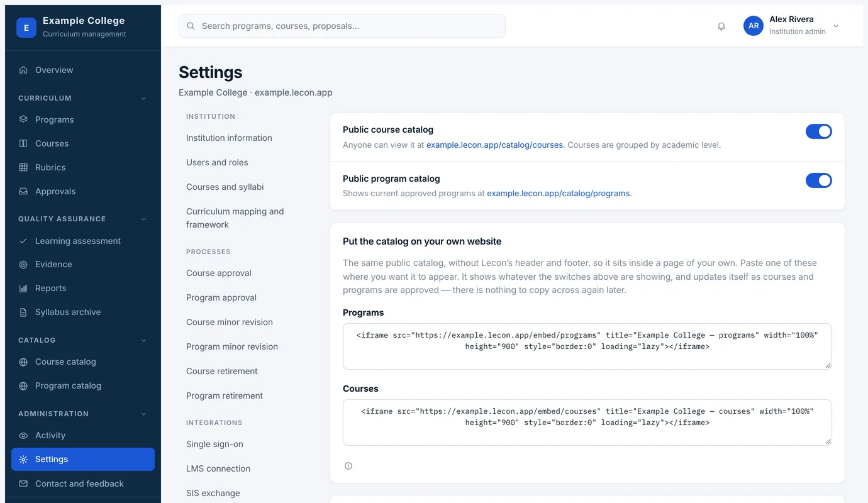Click the Course catalog globe icon
This screenshot has width=868, height=503.
coord(23,362)
